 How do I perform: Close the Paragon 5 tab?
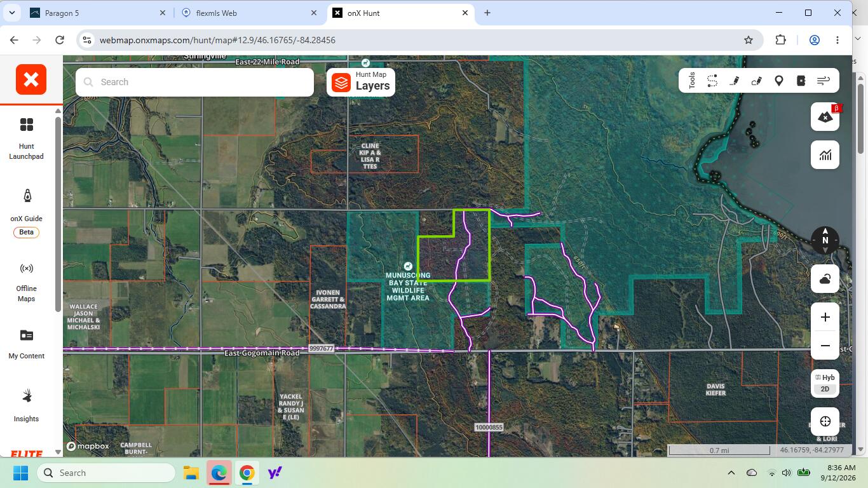162,13
